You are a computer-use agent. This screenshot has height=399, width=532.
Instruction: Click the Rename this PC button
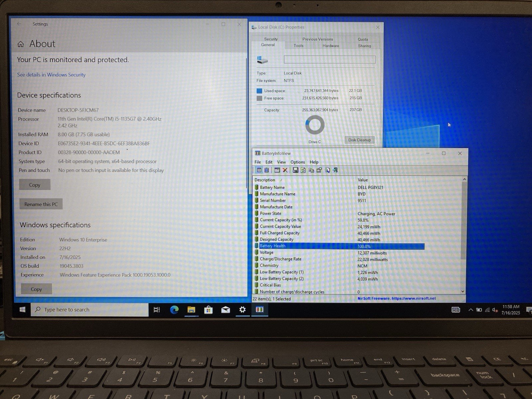(x=41, y=204)
